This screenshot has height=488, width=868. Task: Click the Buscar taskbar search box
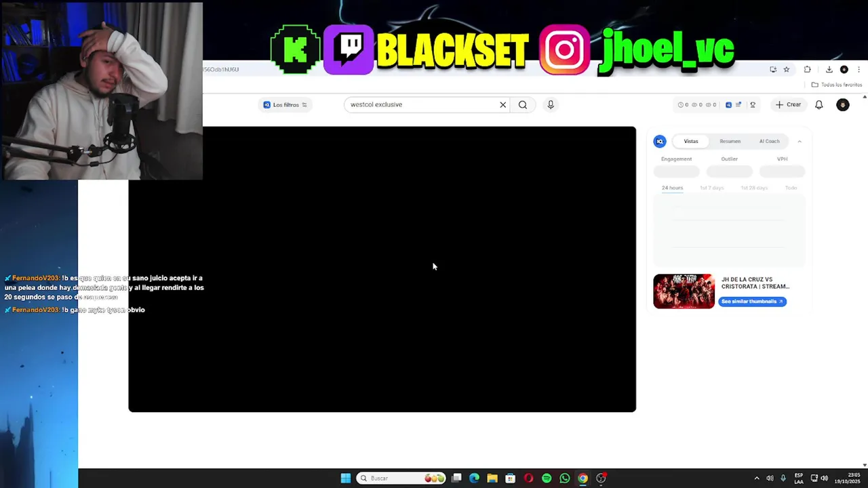401,479
